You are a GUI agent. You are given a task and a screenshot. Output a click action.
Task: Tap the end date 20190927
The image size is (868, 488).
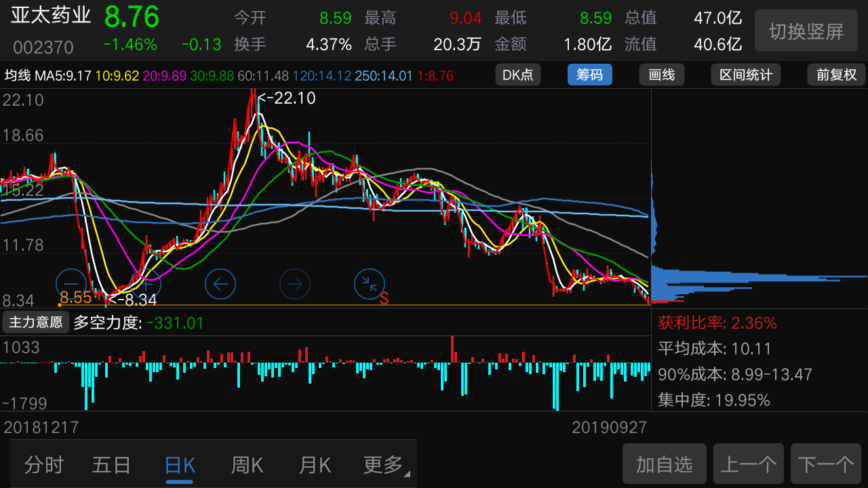click(x=609, y=428)
